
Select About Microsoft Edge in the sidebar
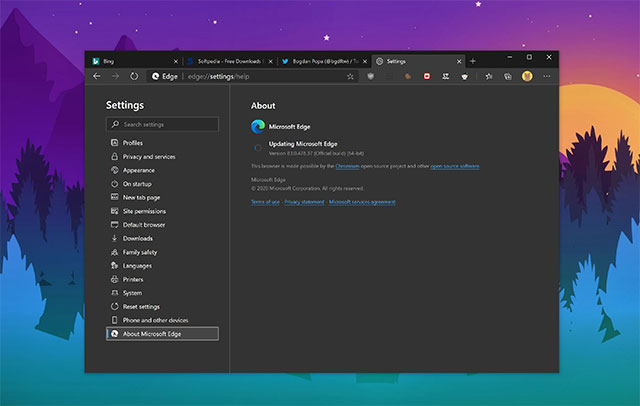162,334
